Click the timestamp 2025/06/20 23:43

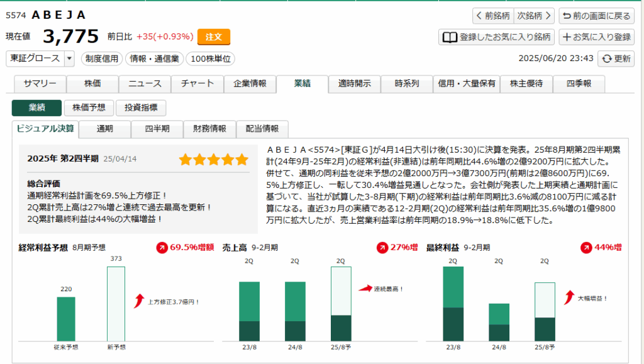pyautogui.click(x=556, y=58)
